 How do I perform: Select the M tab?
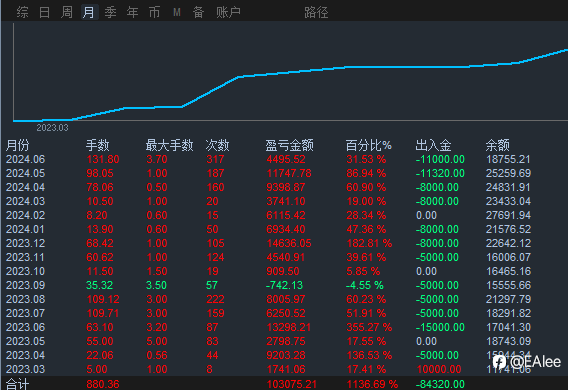point(176,12)
